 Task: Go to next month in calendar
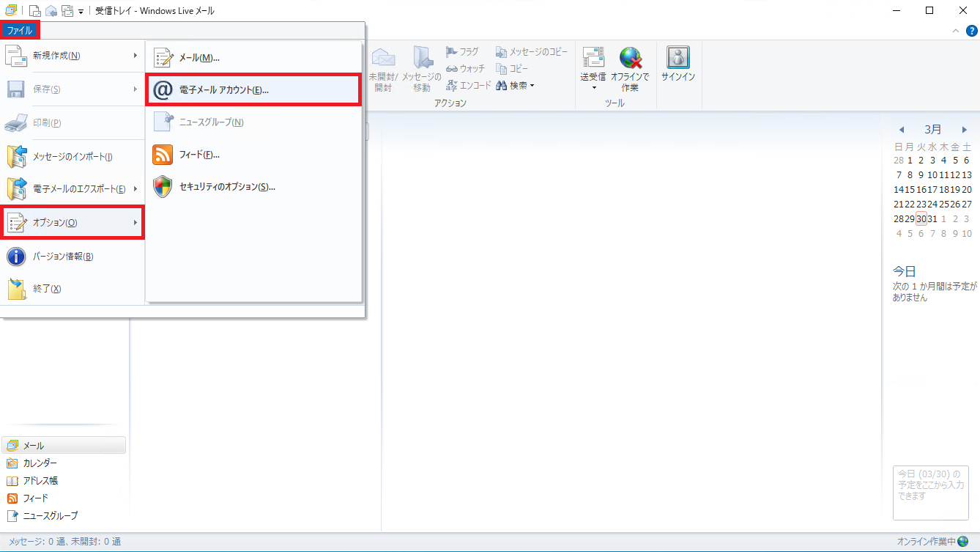coord(964,130)
